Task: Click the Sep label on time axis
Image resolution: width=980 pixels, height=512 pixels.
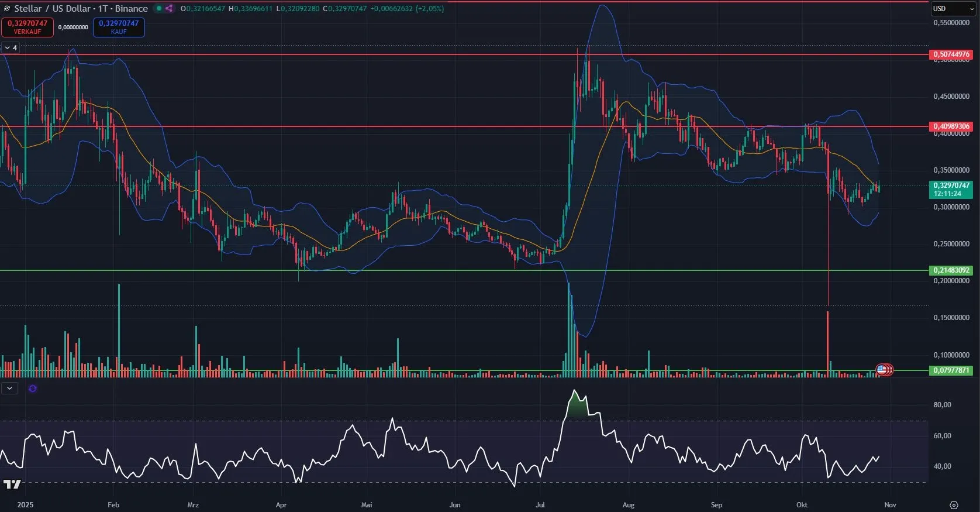Action: 717,505
